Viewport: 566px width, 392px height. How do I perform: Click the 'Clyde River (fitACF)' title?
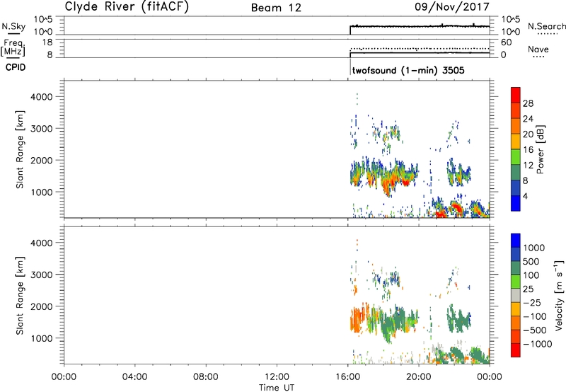point(127,6)
